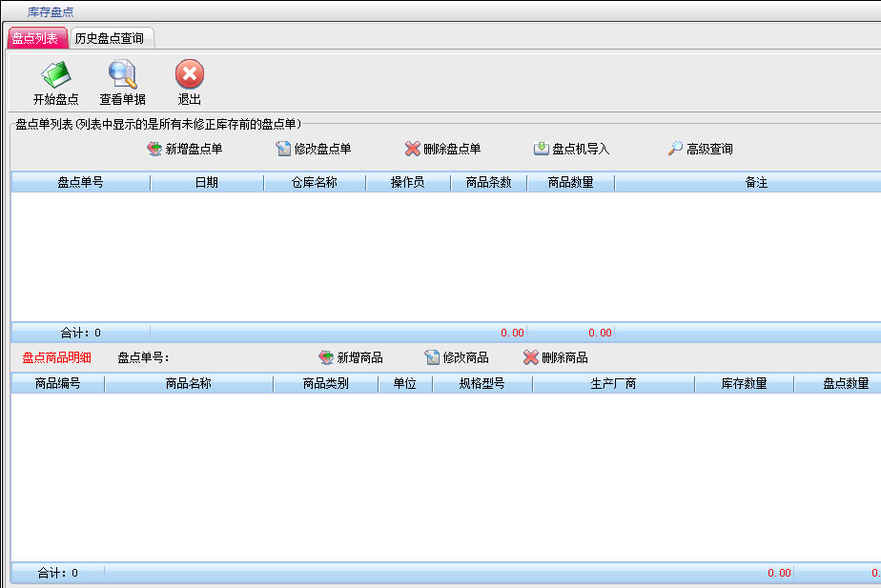This screenshot has height=588, width=881.
Task: Import from device via 盘点机导入
Action: click(x=571, y=149)
